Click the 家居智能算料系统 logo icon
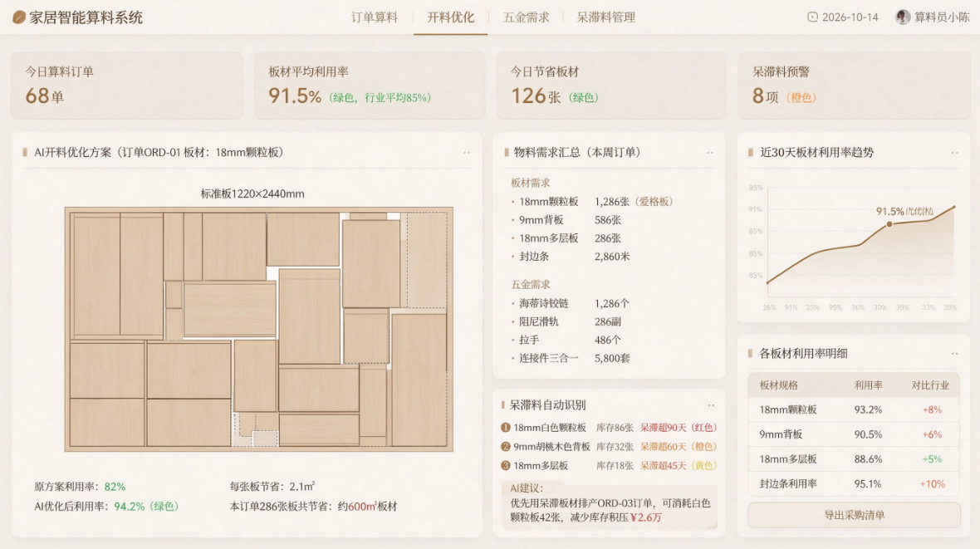 tap(19, 17)
